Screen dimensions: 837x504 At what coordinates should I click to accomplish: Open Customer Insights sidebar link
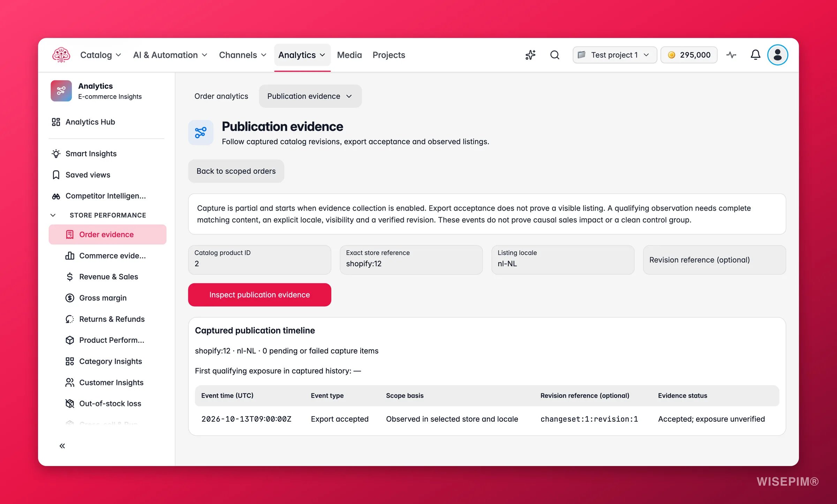(x=107, y=383)
